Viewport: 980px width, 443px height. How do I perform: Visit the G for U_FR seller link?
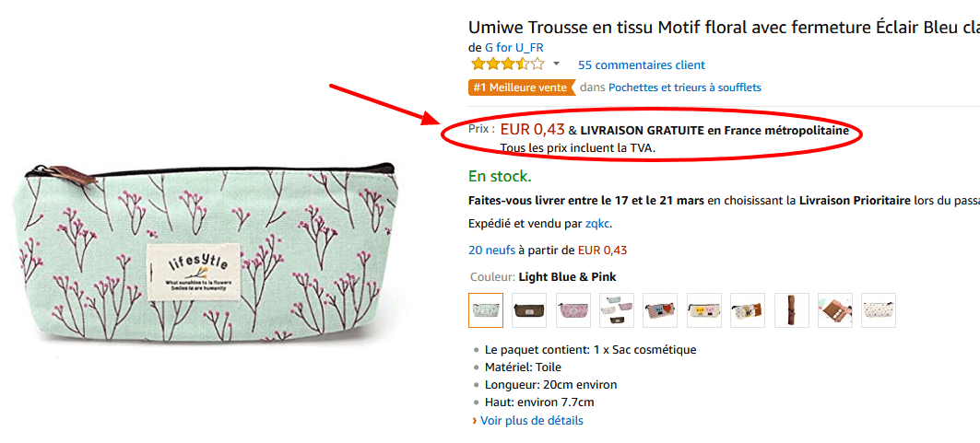point(521,47)
